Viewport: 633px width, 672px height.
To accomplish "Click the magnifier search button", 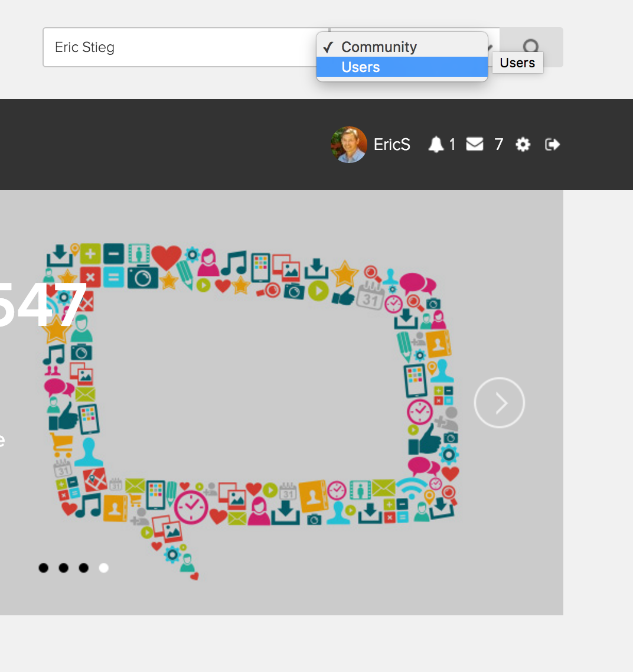I will [x=531, y=47].
